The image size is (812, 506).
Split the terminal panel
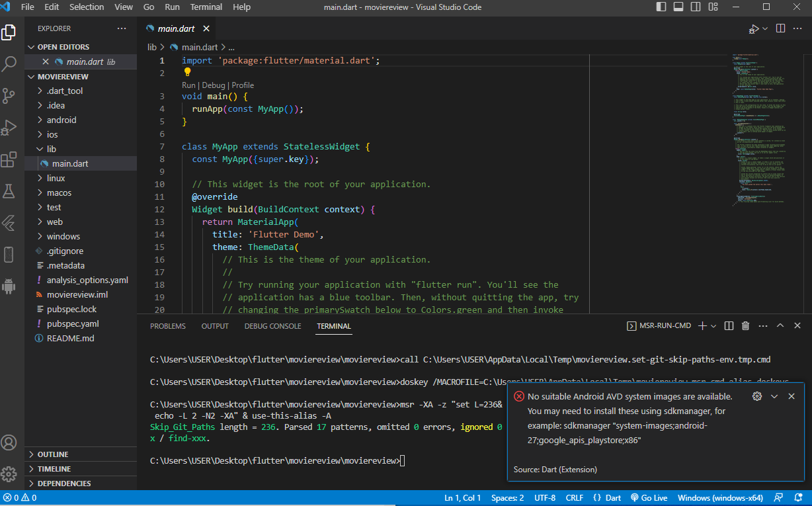pyautogui.click(x=729, y=325)
